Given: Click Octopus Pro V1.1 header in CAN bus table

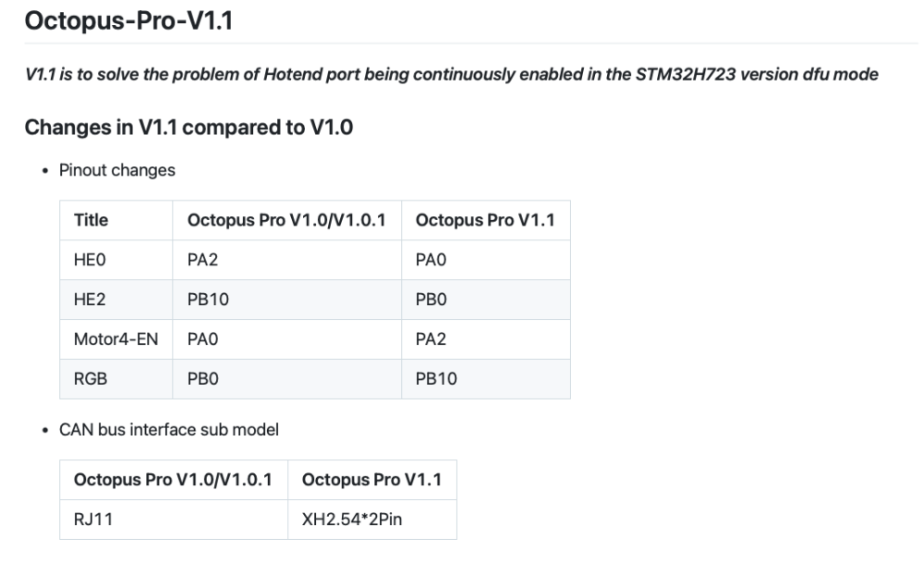Looking at the screenshot, I should [371, 480].
